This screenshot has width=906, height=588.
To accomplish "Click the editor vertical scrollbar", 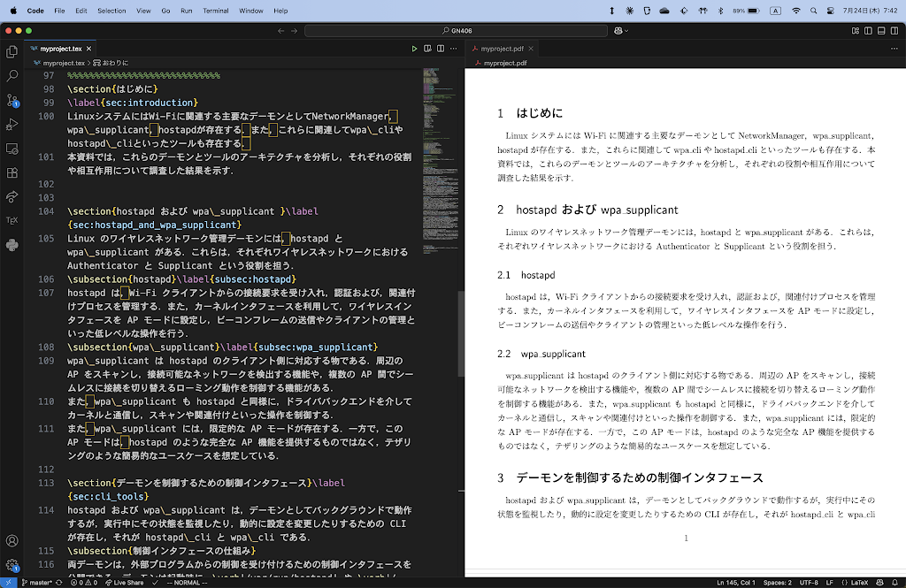I will 461,334.
